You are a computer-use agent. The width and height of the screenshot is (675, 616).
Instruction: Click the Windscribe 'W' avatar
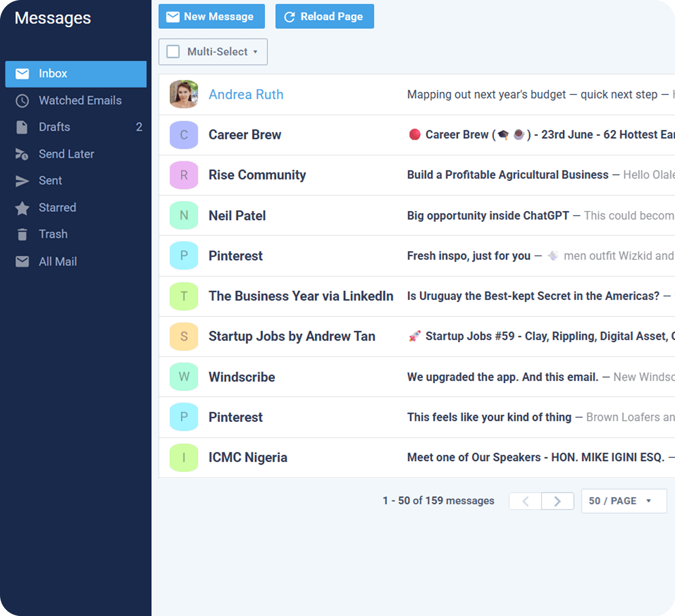coord(184,377)
